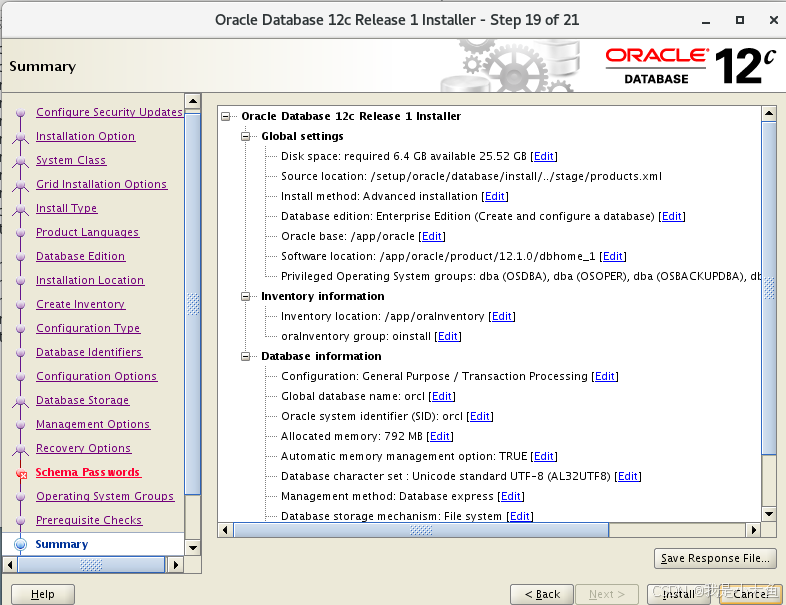Collapse the Oracle Database 12c Release 1 Installer root node

click(x=226, y=116)
